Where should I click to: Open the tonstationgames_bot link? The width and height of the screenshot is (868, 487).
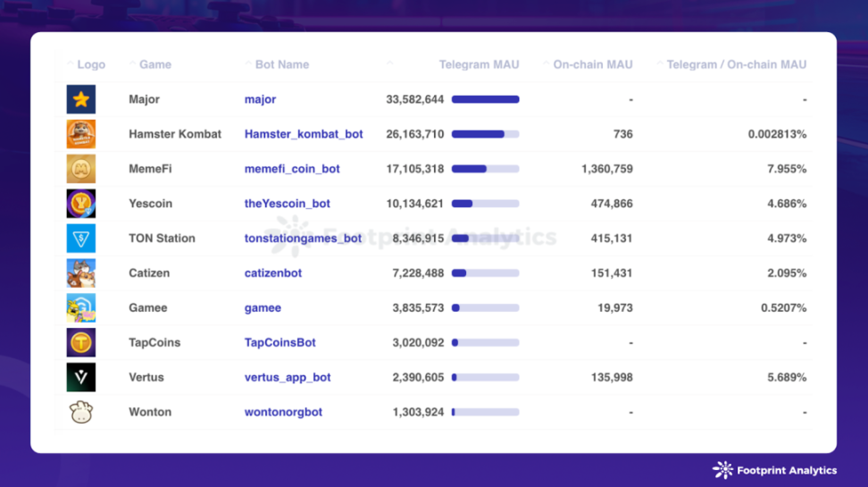[304, 239]
